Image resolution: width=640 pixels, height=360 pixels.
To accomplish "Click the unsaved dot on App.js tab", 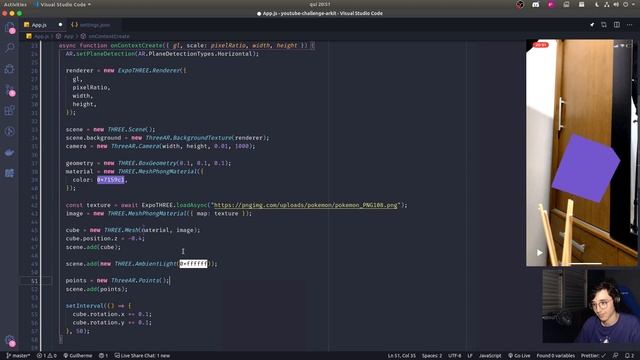I will click(x=60, y=25).
